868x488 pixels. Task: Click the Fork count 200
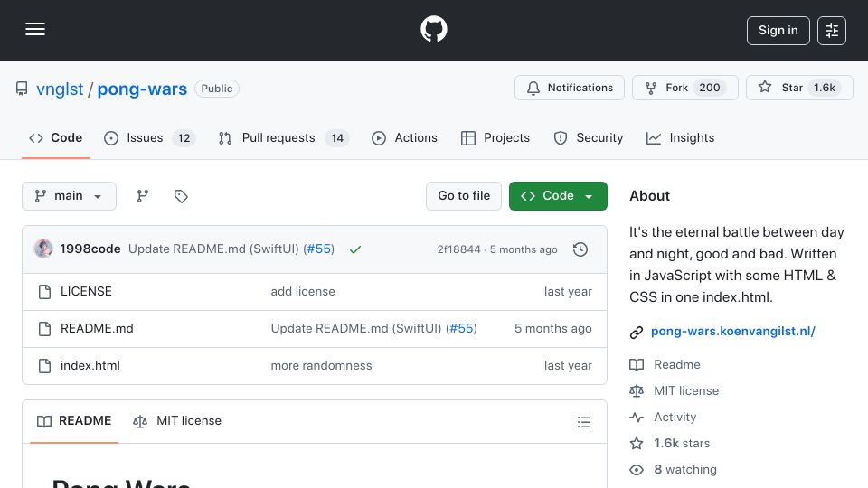710,88
